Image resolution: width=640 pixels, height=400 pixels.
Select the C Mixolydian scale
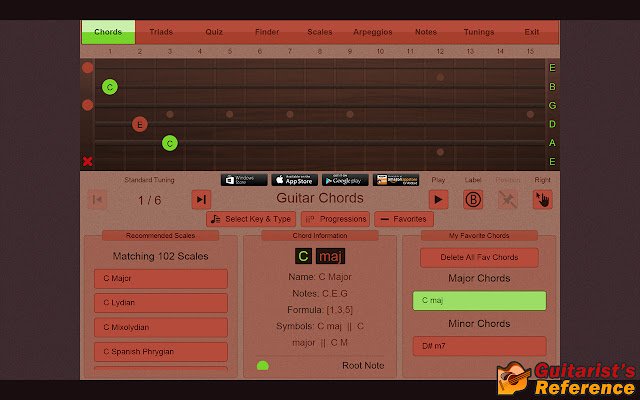click(161, 327)
